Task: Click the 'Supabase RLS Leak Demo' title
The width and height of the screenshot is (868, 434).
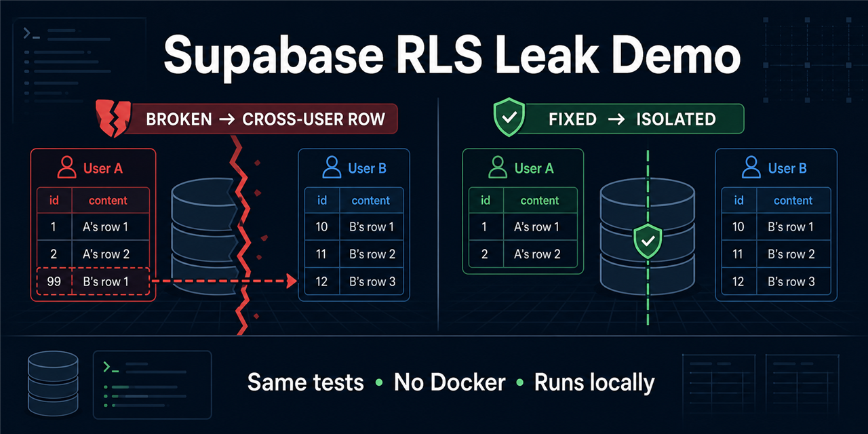Action: coord(452,56)
